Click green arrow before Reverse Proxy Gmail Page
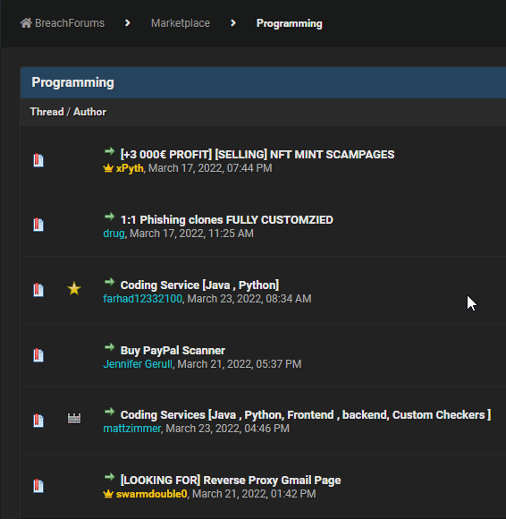The image size is (506, 520). tap(109, 477)
